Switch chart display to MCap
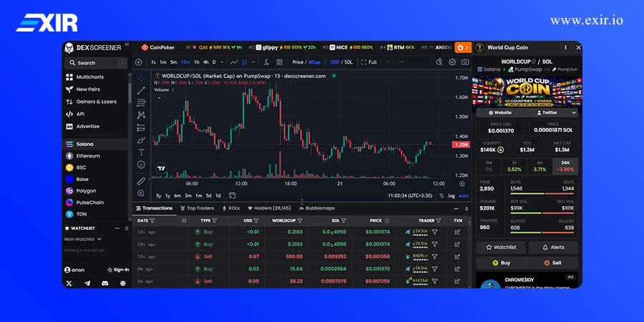This screenshot has width=644, height=322. 315,62
